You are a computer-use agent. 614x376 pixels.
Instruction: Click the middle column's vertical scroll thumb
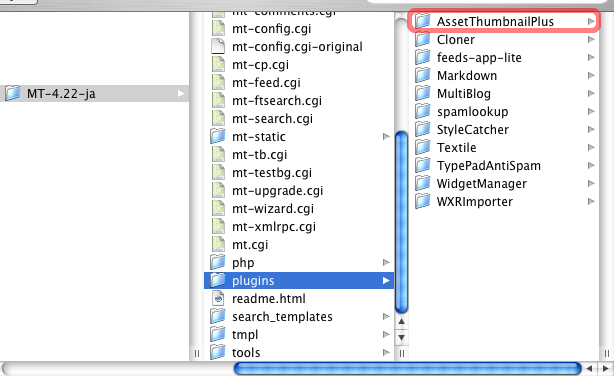coord(401,222)
